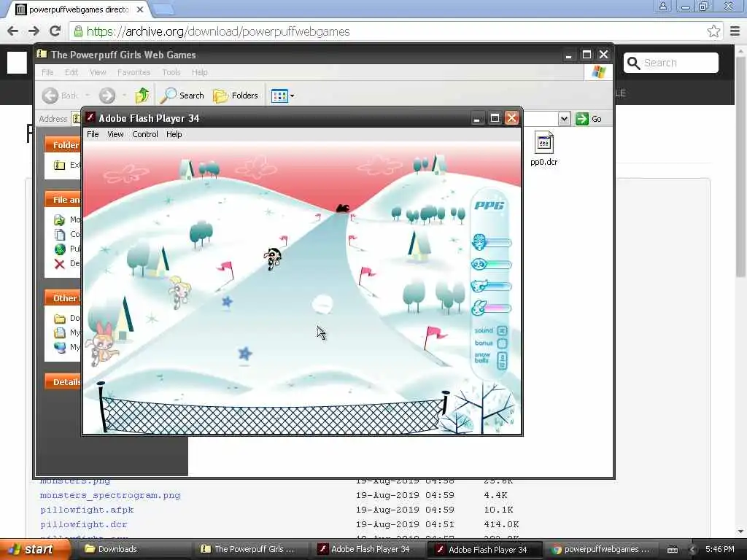Click the rolling snowball on the slope

[322, 304]
